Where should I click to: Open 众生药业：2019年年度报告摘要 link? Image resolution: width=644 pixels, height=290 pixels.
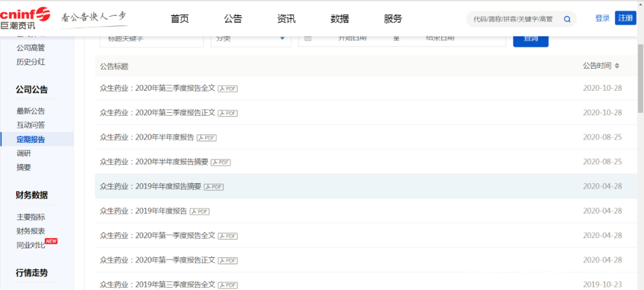pos(150,187)
